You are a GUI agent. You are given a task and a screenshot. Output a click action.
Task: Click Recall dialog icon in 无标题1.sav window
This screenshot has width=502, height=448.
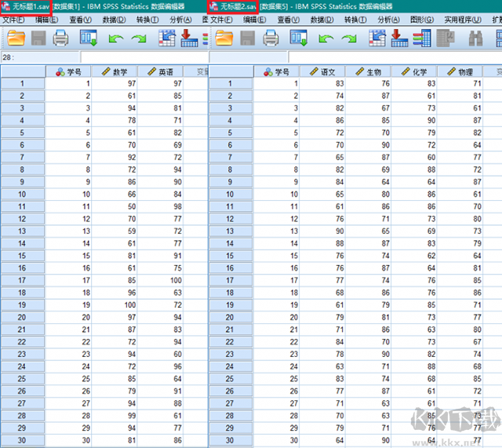pyautogui.click(x=88, y=37)
